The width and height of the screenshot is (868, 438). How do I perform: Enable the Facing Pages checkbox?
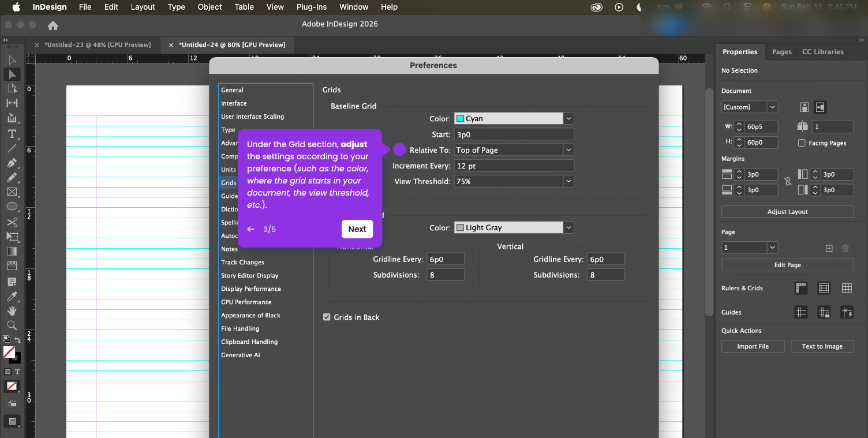802,143
